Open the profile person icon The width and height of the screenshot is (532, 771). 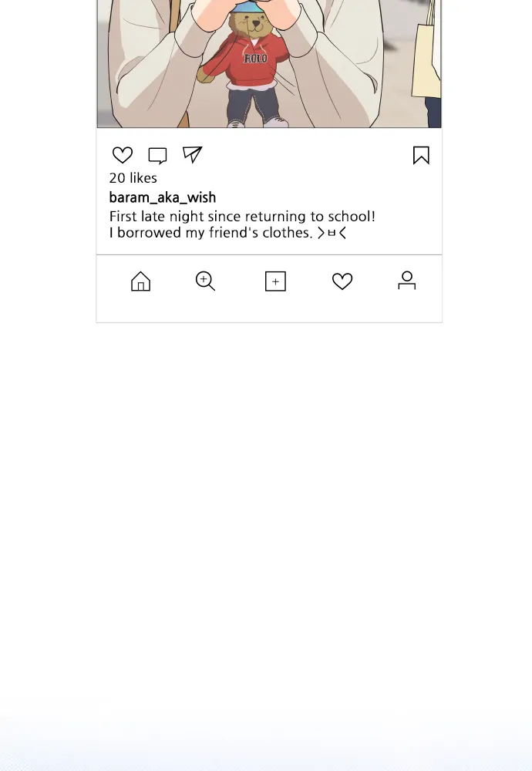407,281
